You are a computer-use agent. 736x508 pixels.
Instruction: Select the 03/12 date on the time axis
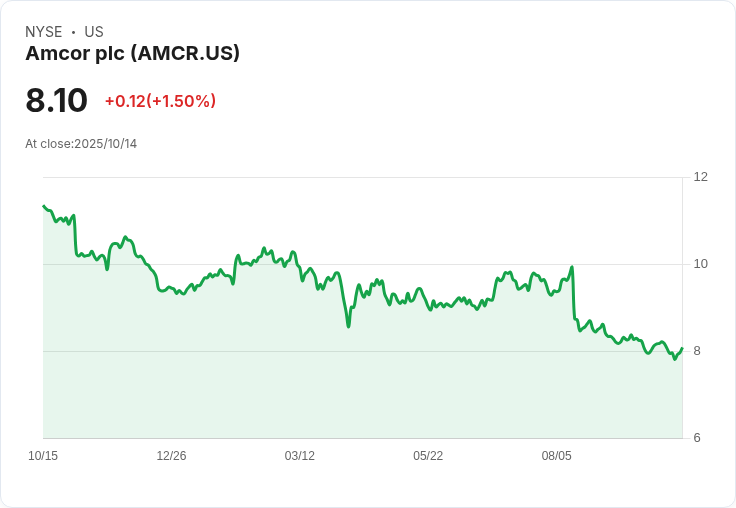[299, 456]
